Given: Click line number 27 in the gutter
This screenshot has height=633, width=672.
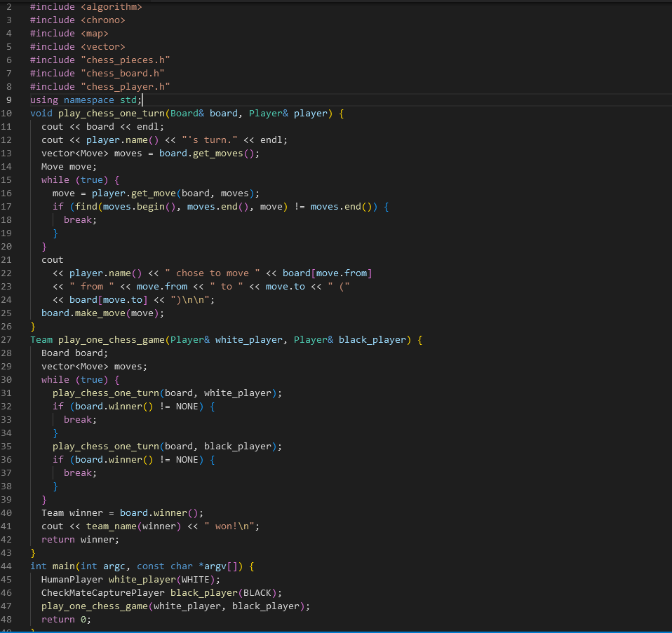Looking at the screenshot, I should click(8, 339).
